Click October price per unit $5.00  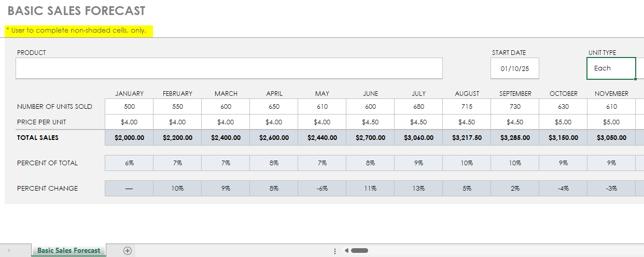pyautogui.click(x=563, y=122)
